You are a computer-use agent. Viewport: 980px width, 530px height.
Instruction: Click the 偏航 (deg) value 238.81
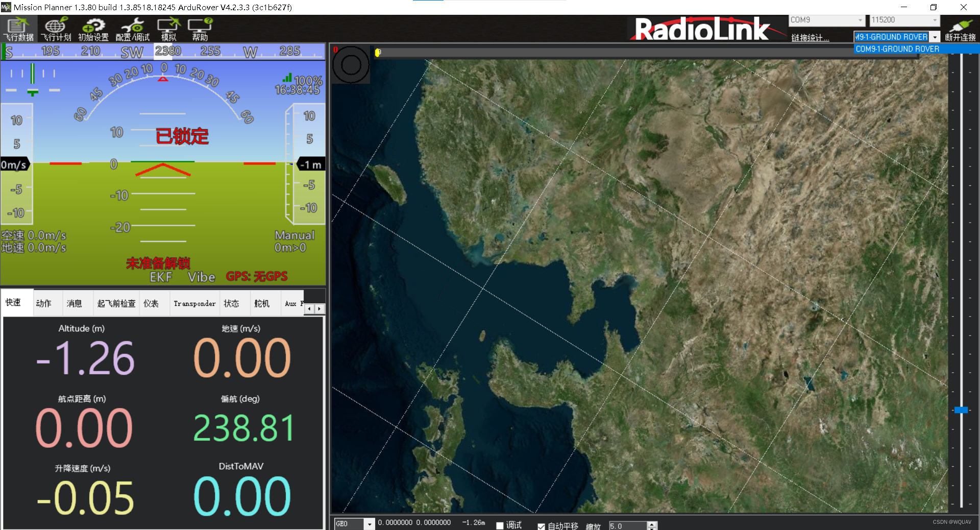(244, 428)
